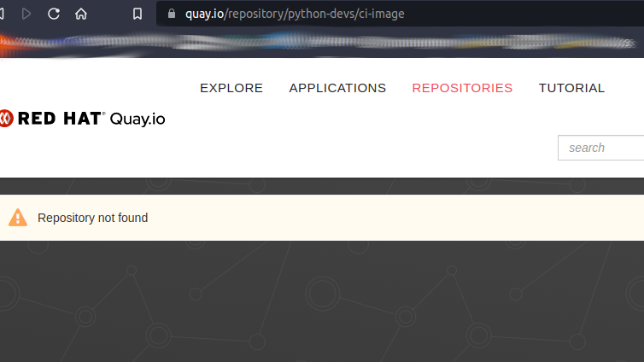The height and width of the screenshot is (362, 644).
Task: Click the Red Hat Quay.io logo
Action: [83, 119]
